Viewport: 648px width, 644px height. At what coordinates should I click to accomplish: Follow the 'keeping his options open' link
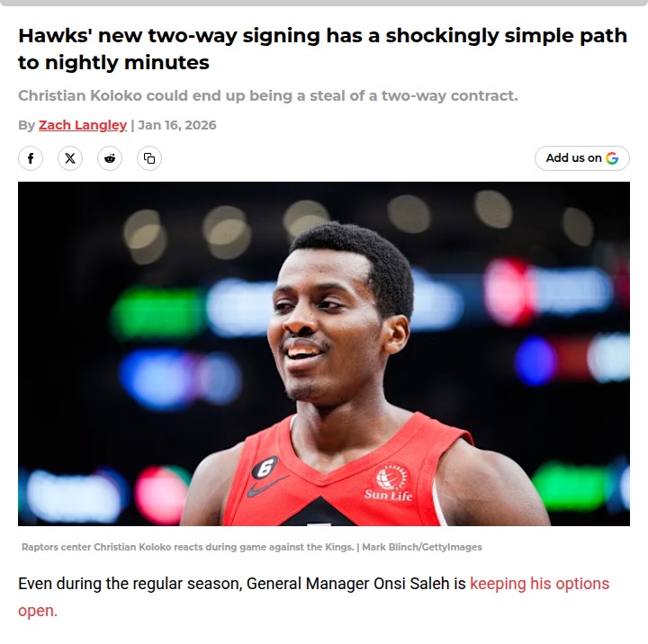pyautogui.click(x=314, y=597)
